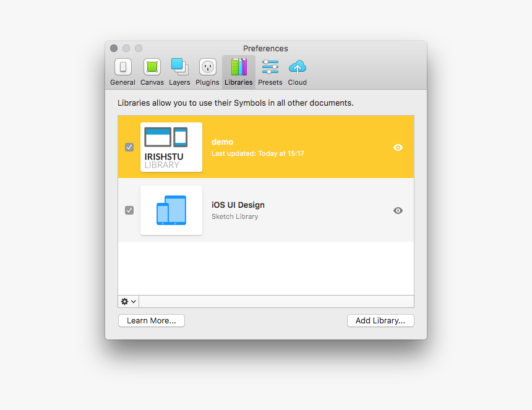This screenshot has height=410, width=532.
Task: Click the Presets tab label
Action: pyautogui.click(x=270, y=82)
